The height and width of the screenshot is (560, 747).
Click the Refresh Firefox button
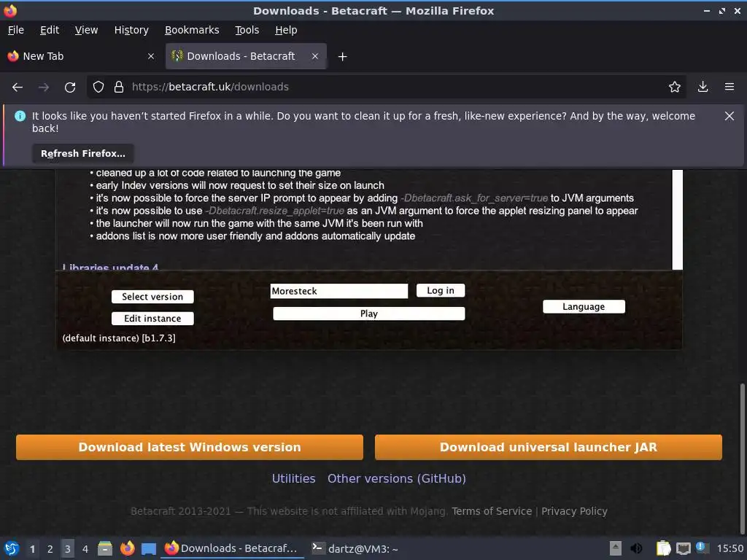(83, 153)
